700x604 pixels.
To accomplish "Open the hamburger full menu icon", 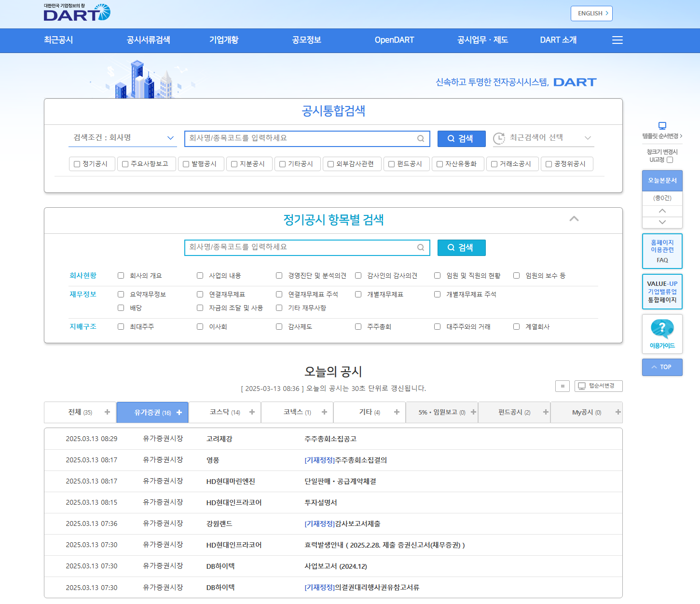I will 618,40.
